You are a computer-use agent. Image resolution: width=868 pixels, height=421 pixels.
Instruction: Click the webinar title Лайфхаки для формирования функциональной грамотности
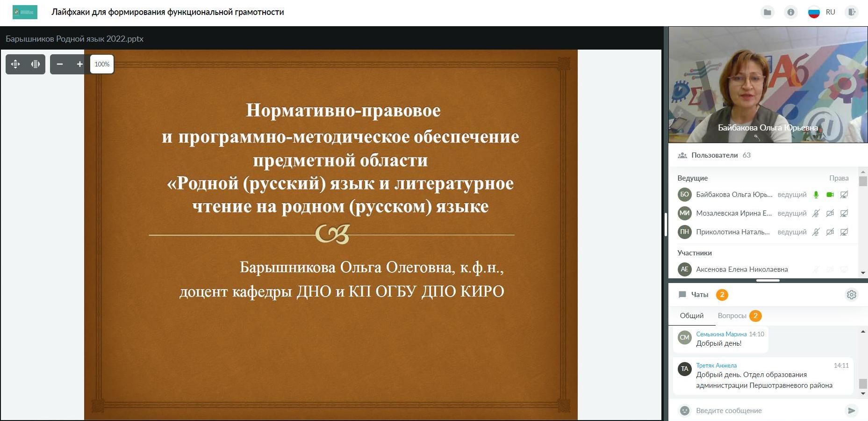(x=168, y=12)
